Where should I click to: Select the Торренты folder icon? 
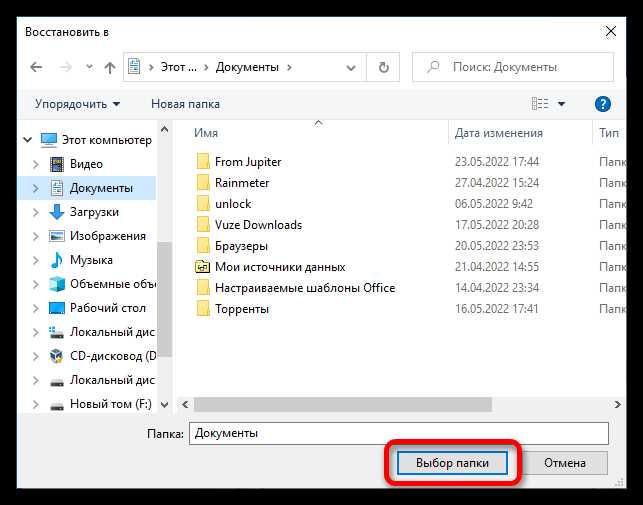tap(203, 309)
